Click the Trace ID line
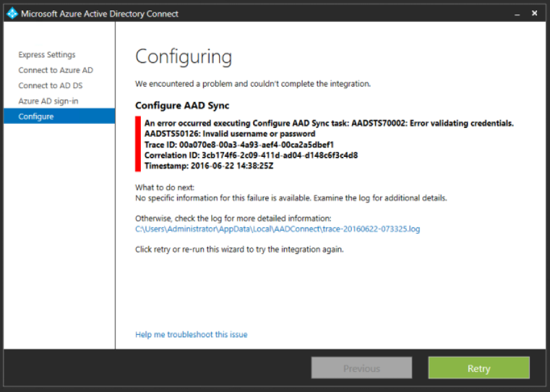The height and width of the screenshot is (392, 550). [x=239, y=144]
